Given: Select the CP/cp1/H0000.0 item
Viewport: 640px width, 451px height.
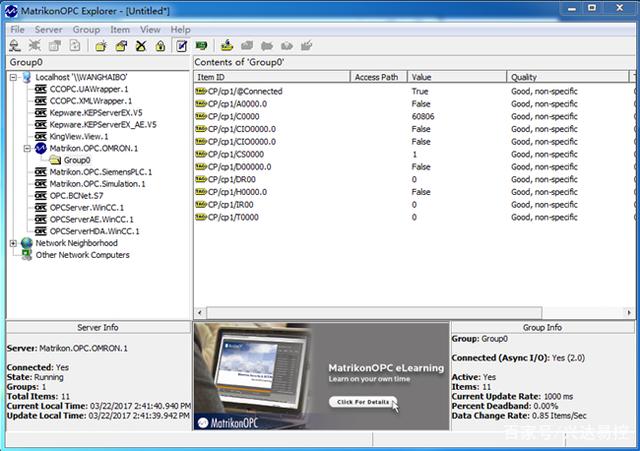Looking at the screenshot, I should coord(238,192).
